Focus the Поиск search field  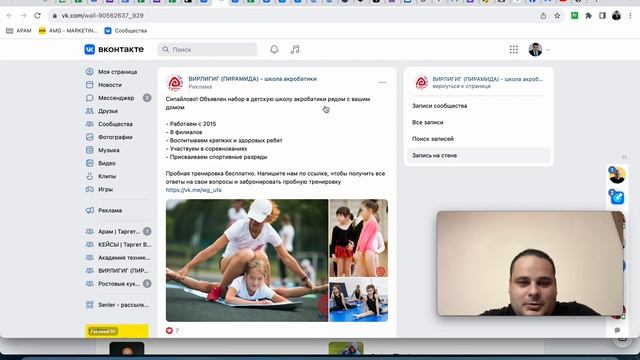click(x=207, y=49)
